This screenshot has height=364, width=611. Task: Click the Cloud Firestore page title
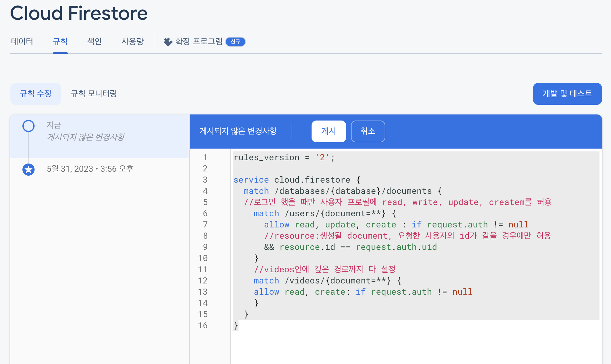click(x=79, y=13)
